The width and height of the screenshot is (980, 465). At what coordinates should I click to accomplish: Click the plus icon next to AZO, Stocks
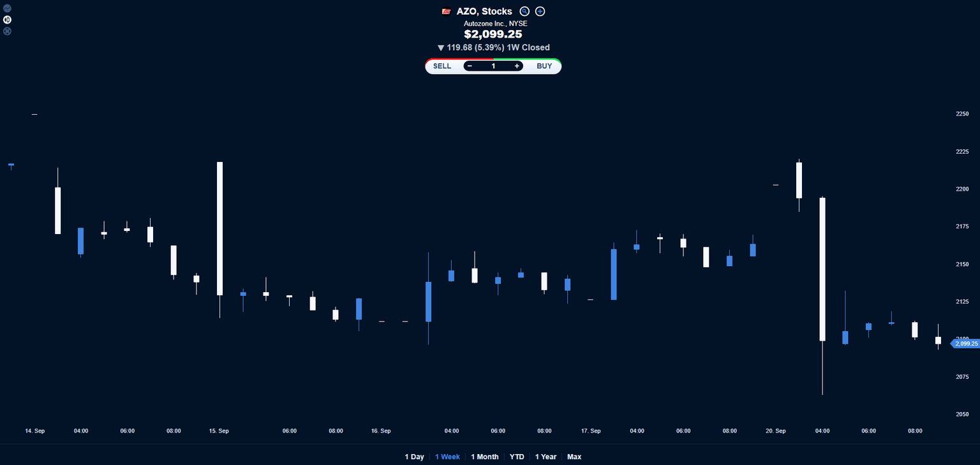coord(540,11)
